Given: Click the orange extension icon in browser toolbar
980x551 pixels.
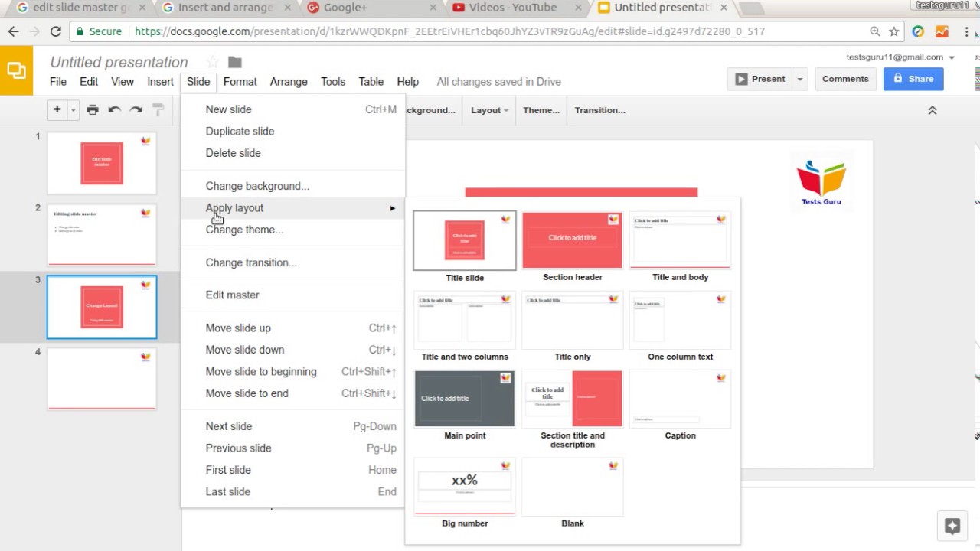Looking at the screenshot, I should click(x=942, y=31).
